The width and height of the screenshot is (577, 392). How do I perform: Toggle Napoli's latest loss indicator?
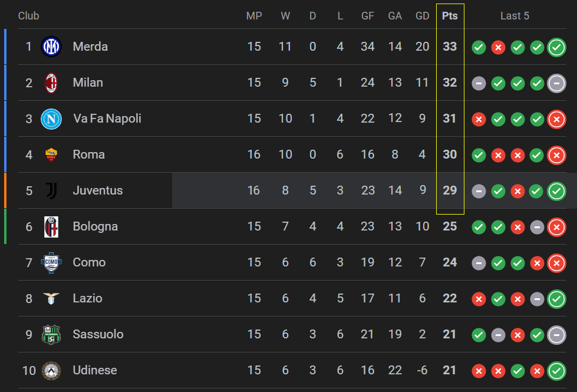coord(556,119)
